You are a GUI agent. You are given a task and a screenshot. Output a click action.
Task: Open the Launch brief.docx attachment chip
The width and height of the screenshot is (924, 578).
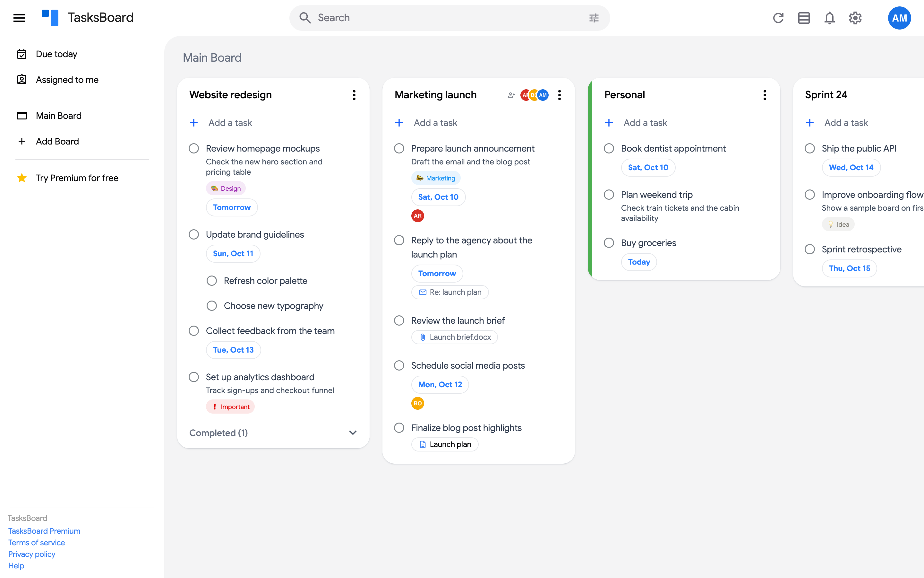(454, 337)
